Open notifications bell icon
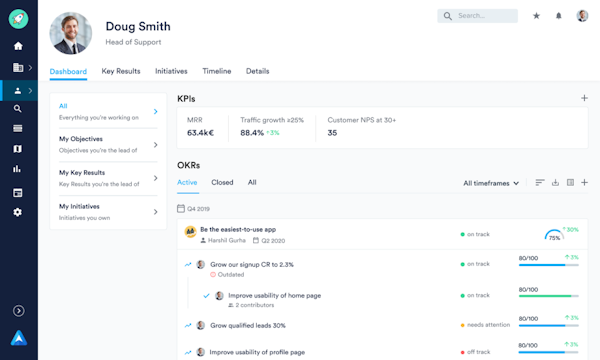 [x=559, y=16]
